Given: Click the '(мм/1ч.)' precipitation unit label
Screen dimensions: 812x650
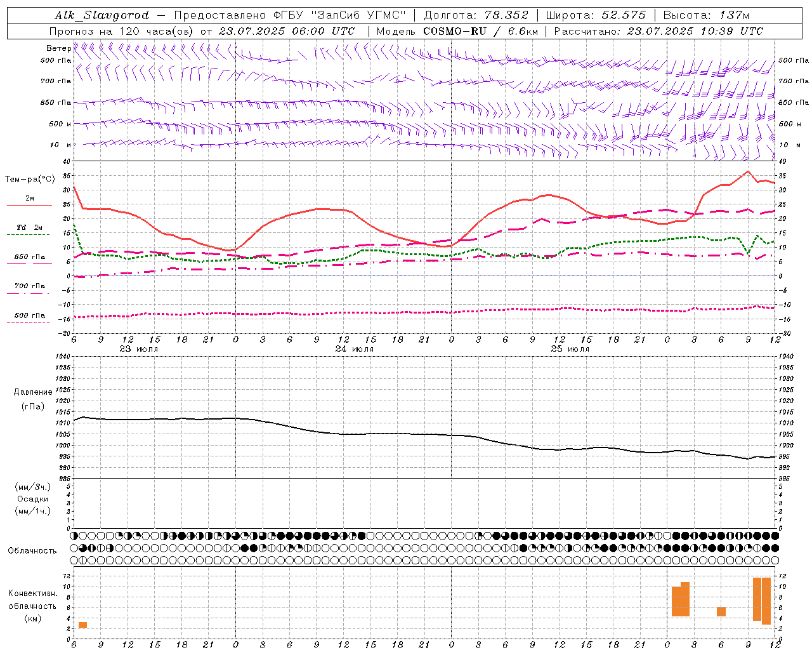Looking at the screenshot, I should coord(33,511).
